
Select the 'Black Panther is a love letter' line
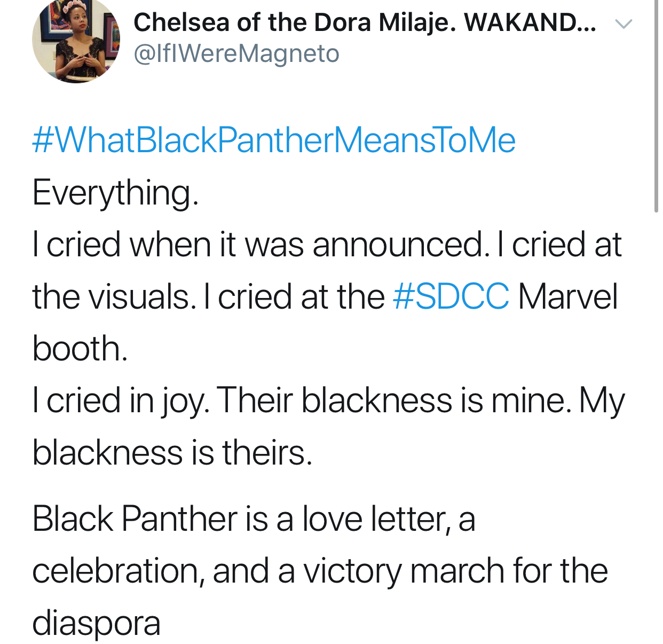(254, 519)
